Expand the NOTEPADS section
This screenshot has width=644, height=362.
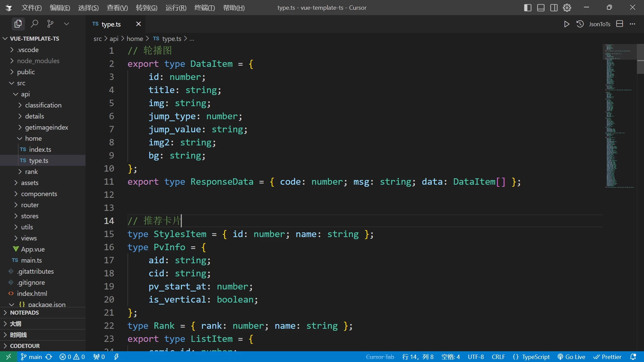point(43,313)
